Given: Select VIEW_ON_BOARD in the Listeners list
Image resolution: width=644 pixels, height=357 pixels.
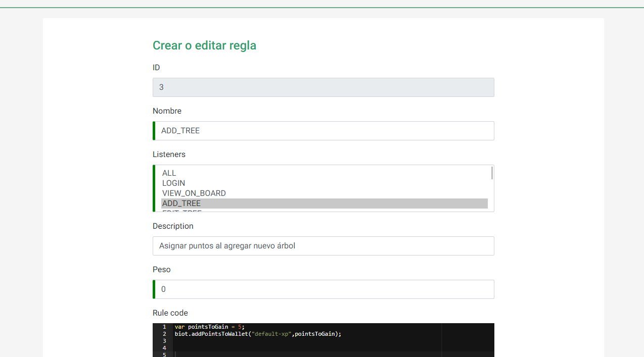Looking at the screenshot, I should point(325,193).
